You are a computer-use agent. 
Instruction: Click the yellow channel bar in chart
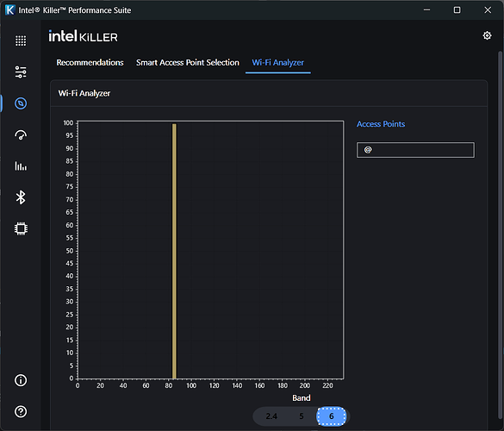174,251
